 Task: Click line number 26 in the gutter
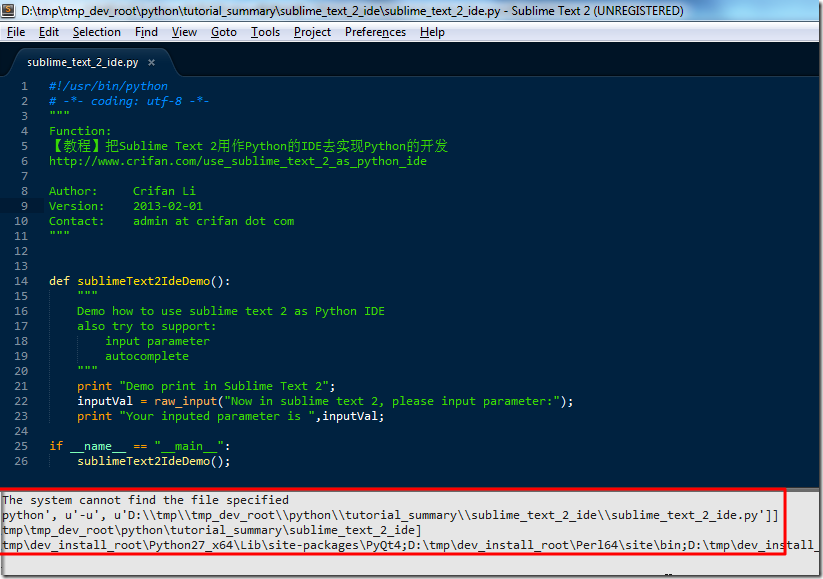21,461
